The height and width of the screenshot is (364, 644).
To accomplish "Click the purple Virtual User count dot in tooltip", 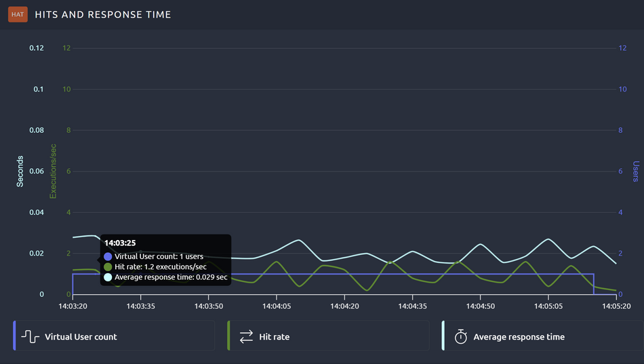I will [108, 257].
